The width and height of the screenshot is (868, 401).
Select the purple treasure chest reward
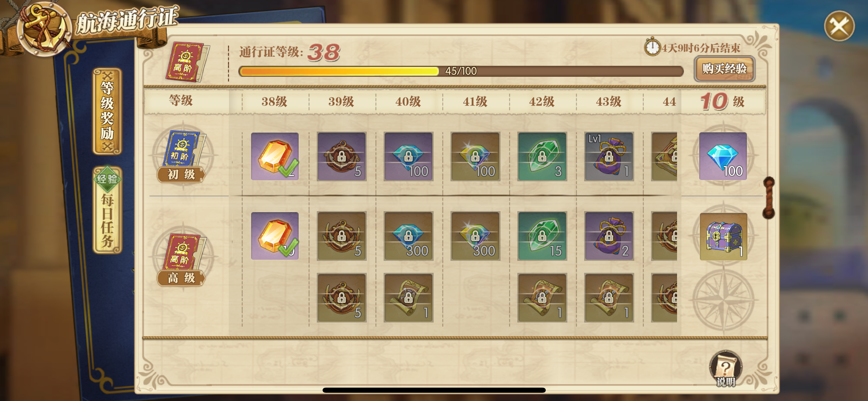point(723,236)
